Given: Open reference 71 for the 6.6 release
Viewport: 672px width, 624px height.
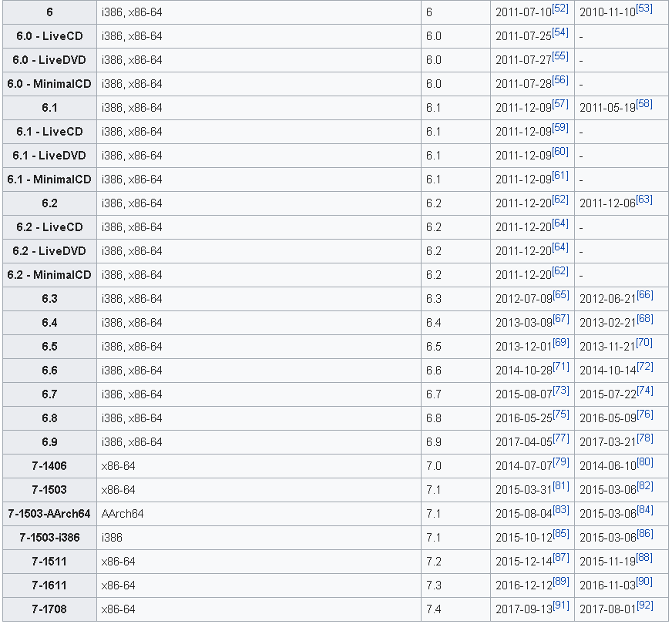Looking at the screenshot, I should pos(560,366).
